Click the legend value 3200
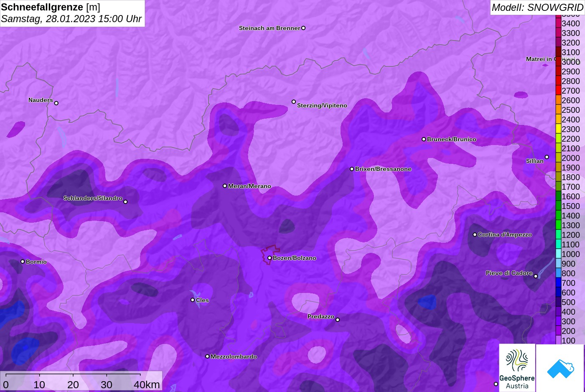Image resolution: width=585 pixels, height=392 pixels. click(x=571, y=43)
